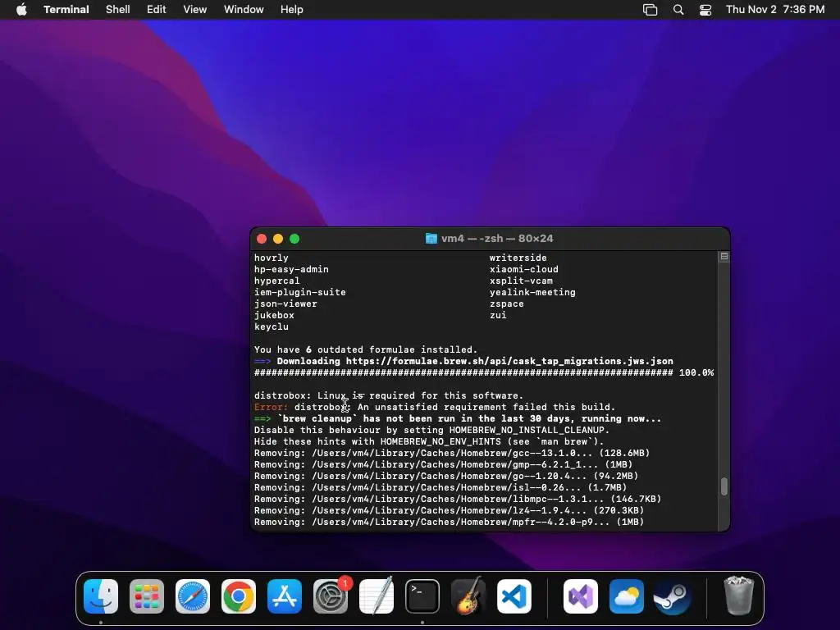
Task: Click the 'keyclu' cask name
Action: pyautogui.click(x=271, y=326)
